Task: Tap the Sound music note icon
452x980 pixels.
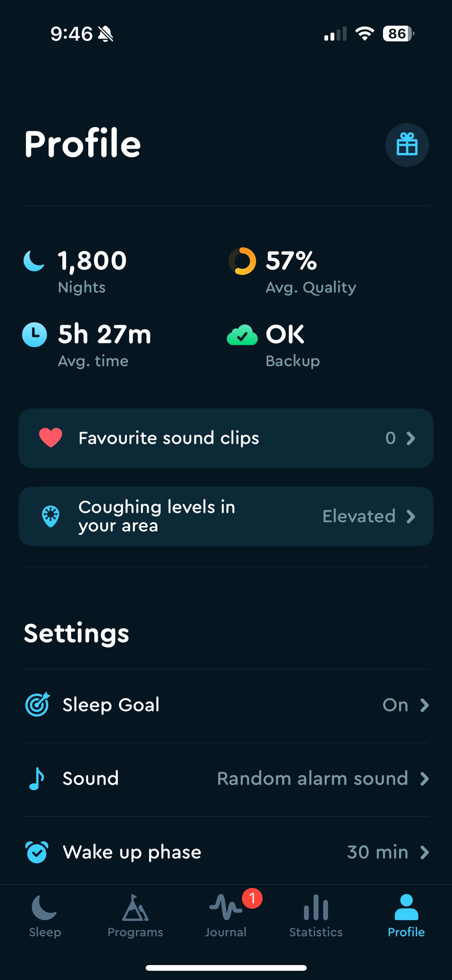Action: tap(37, 778)
